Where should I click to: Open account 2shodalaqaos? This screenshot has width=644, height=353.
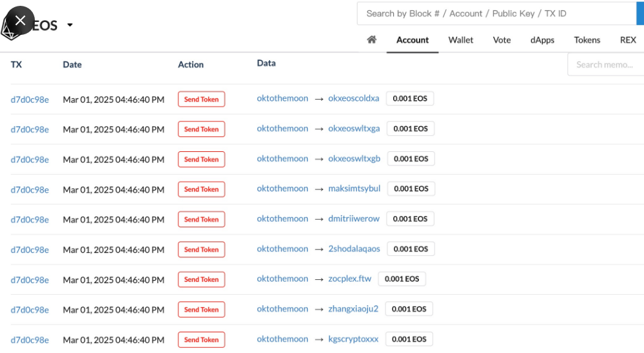[x=354, y=249]
